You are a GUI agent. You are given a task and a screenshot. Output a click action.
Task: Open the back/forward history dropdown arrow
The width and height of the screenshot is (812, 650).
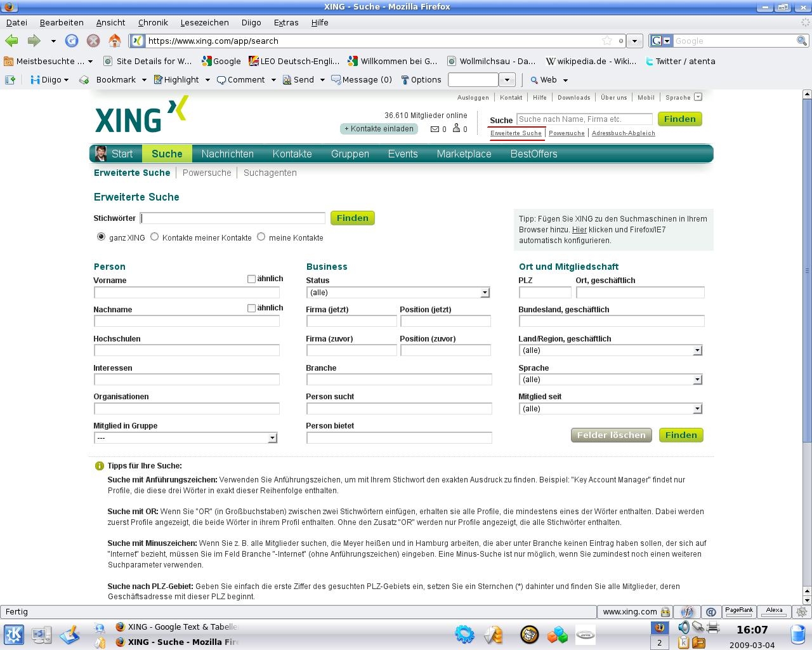(53, 41)
